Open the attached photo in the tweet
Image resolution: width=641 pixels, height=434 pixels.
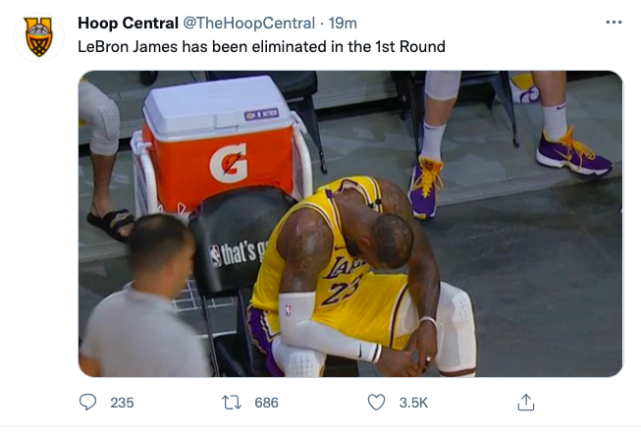[350, 223]
